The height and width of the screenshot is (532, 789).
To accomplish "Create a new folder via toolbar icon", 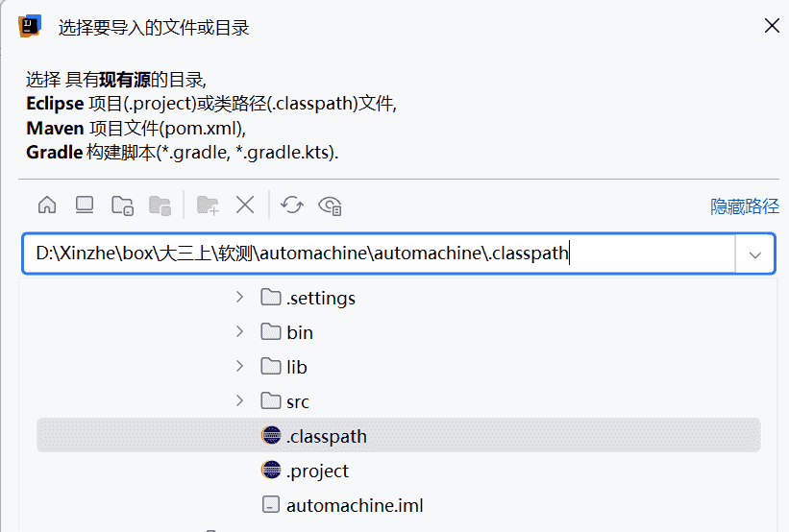I will pos(208,205).
